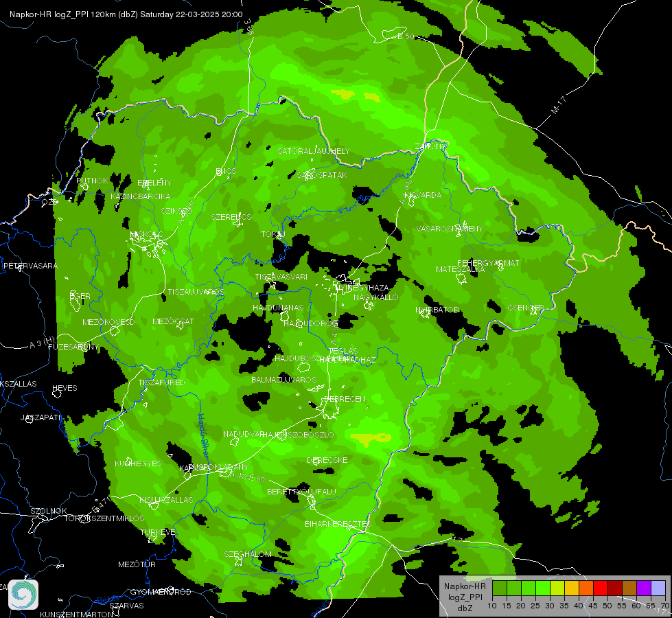Click the FEHERGYARMAT city label

point(488,263)
